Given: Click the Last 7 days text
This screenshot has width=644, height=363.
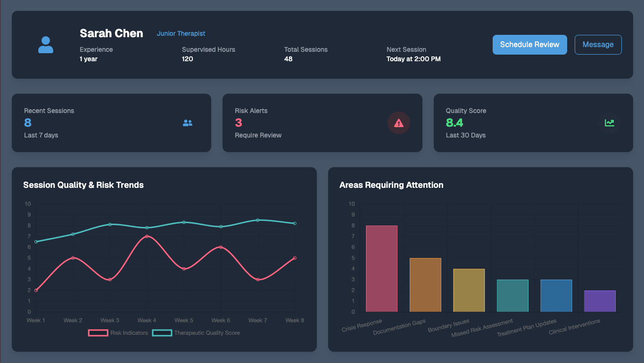Looking at the screenshot, I should point(41,135).
